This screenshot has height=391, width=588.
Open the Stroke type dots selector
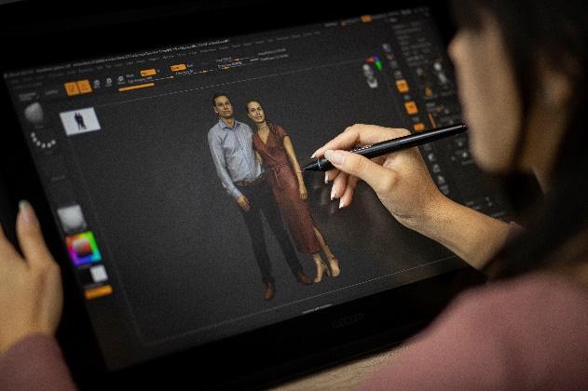pyautogui.click(x=42, y=141)
